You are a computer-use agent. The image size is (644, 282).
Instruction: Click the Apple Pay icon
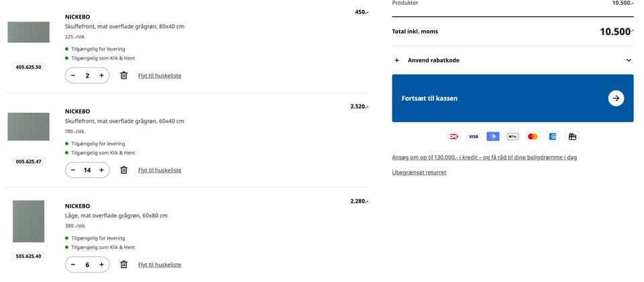click(x=513, y=136)
